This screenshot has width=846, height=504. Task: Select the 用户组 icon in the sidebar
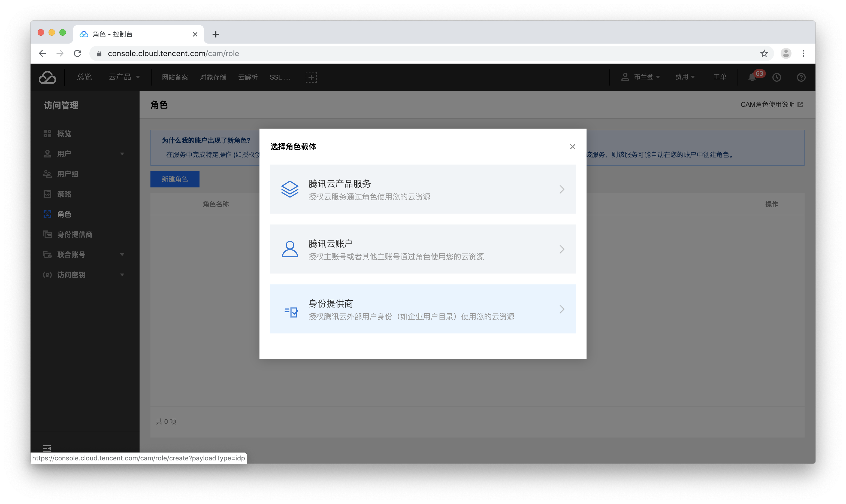click(47, 174)
